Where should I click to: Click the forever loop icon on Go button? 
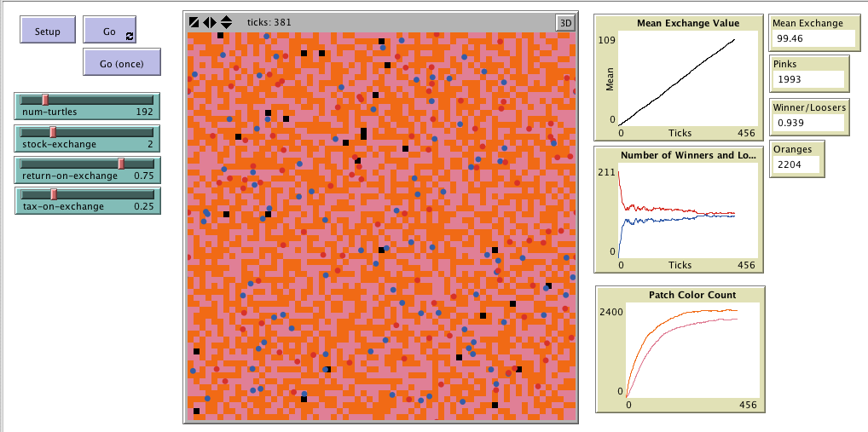pyautogui.click(x=129, y=36)
